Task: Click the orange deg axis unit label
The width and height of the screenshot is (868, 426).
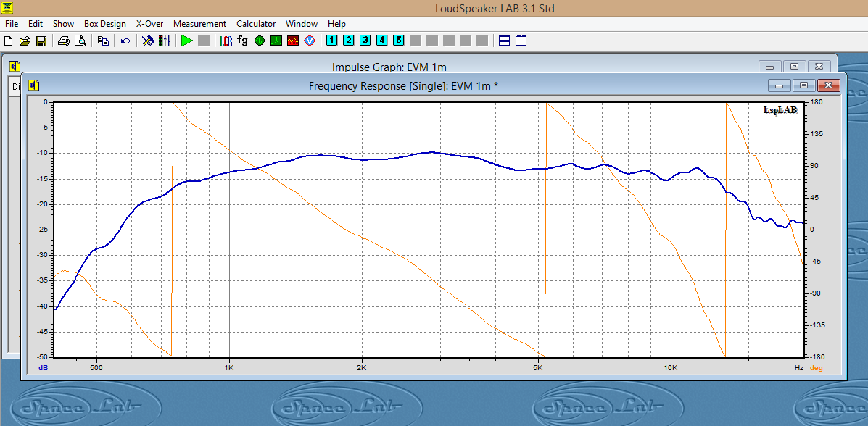Action: pos(816,367)
